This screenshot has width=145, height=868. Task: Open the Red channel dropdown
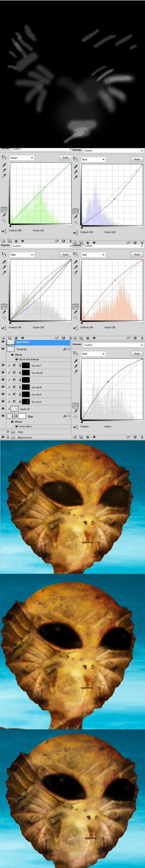(x=93, y=255)
